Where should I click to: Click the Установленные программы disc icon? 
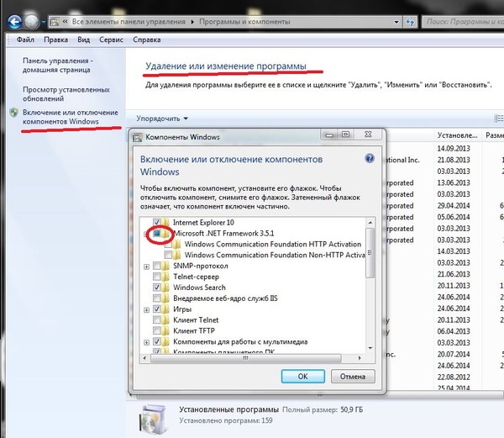[x=154, y=420]
